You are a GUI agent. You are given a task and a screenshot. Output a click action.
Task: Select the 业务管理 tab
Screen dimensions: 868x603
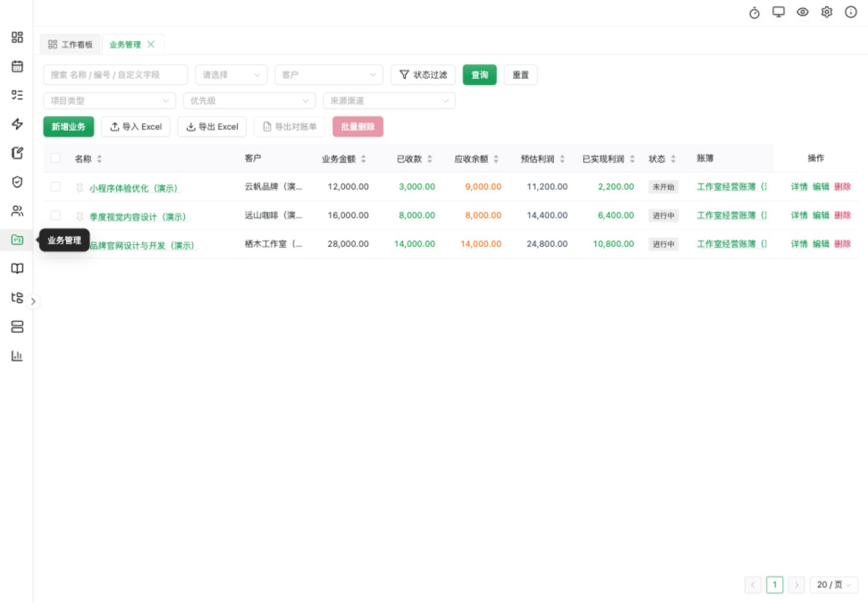125,45
